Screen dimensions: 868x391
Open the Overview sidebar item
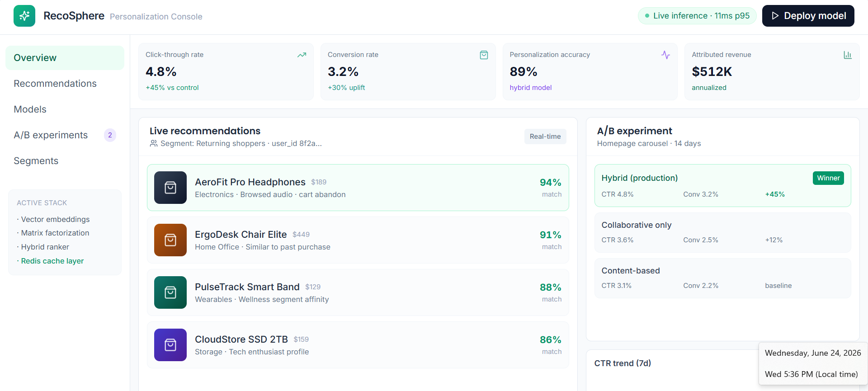click(65, 58)
